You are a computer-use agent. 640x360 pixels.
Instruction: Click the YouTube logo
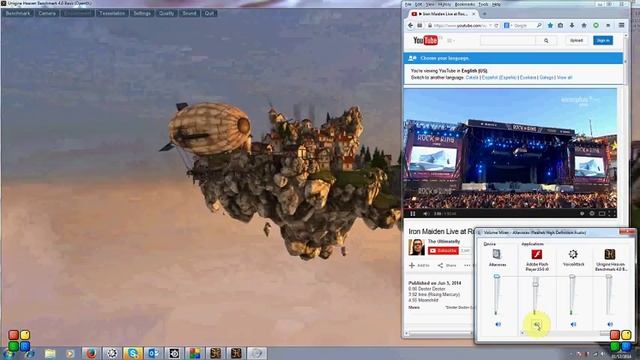pos(425,40)
